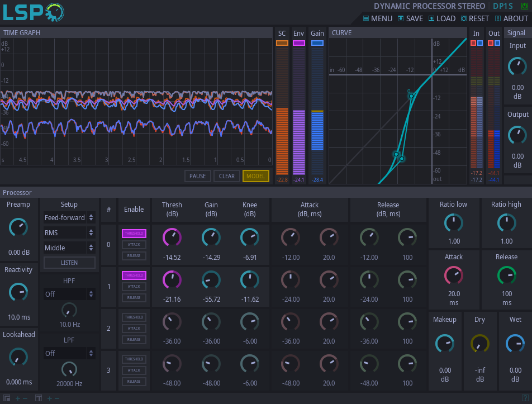This screenshot has width=532, height=404.
Task: Enable ATTACK on row 1
Action: (134, 287)
